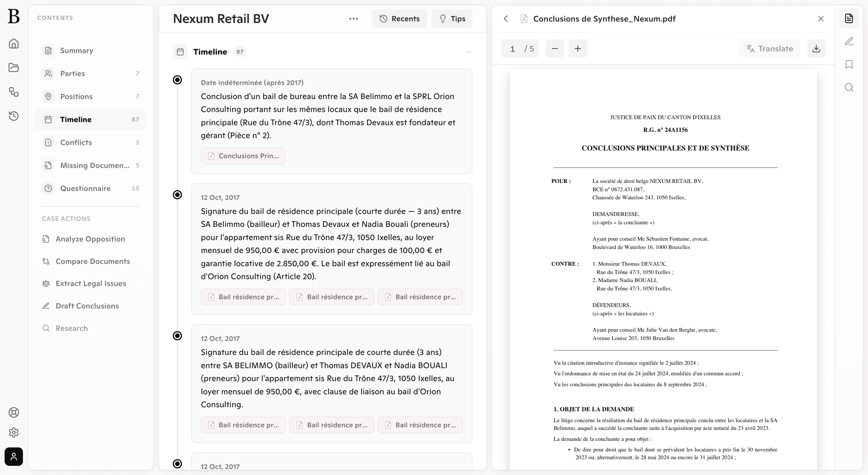Screen dimensions: 868x475
Task: Go back using the document panel chevron
Action: 506,19
